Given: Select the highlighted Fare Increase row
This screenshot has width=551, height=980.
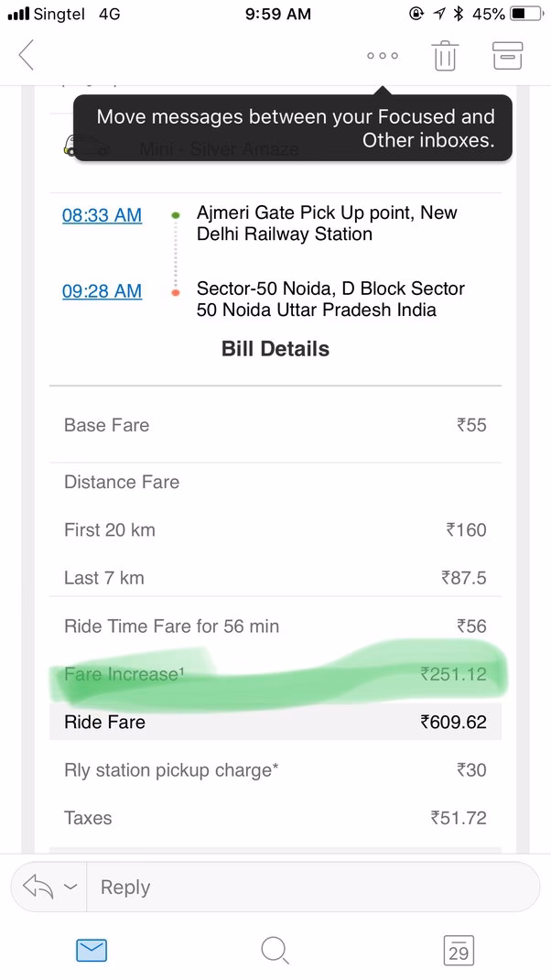Looking at the screenshot, I should 275,674.
